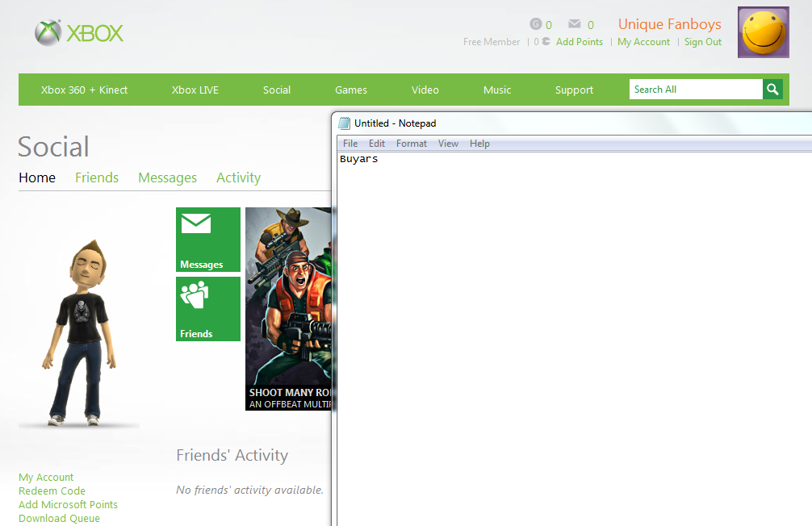
Task: Click the Notepad title bar icon
Action: (344, 123)
